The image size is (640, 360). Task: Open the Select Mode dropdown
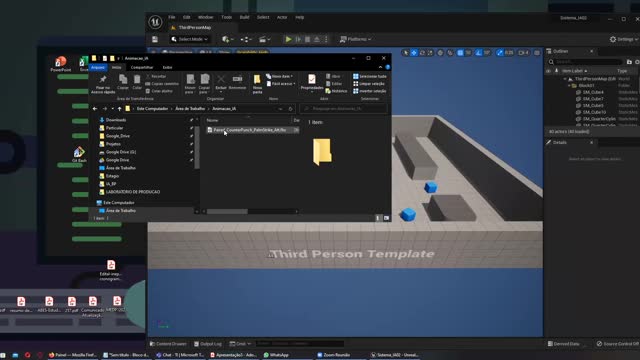tap(190, 39)
